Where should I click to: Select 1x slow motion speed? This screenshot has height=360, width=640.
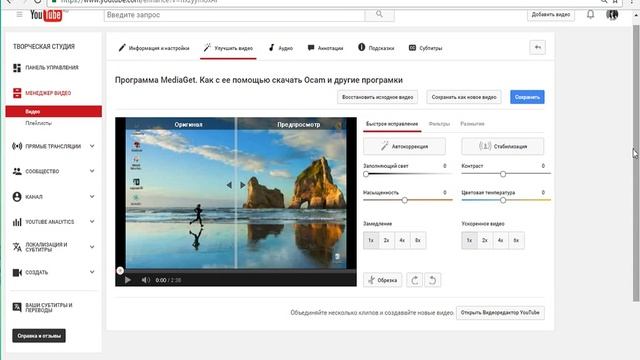pyautogui.click(x=371, y=240)
